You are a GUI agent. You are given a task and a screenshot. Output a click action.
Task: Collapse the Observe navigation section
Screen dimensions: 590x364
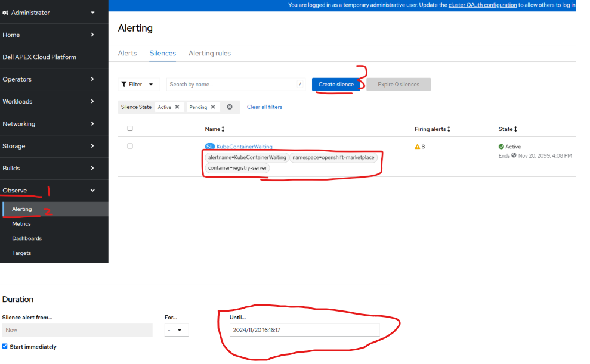(92, 190)
